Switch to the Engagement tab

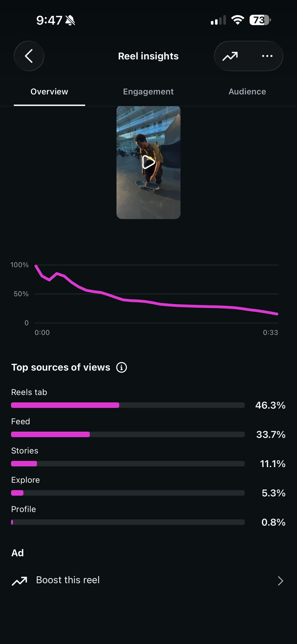[148, 91]
